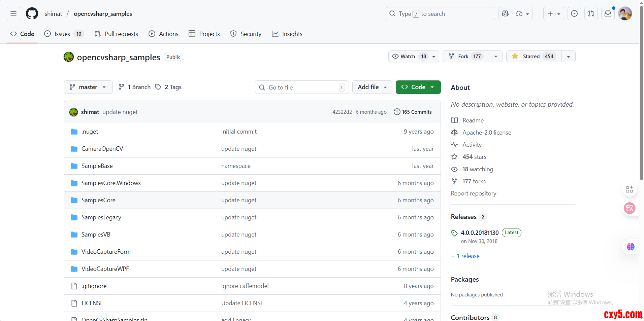This screenshot has width=644, height=321.
Task: Expand the master branch dropdown
Action: pyautogui.click(x=88, y=87)
